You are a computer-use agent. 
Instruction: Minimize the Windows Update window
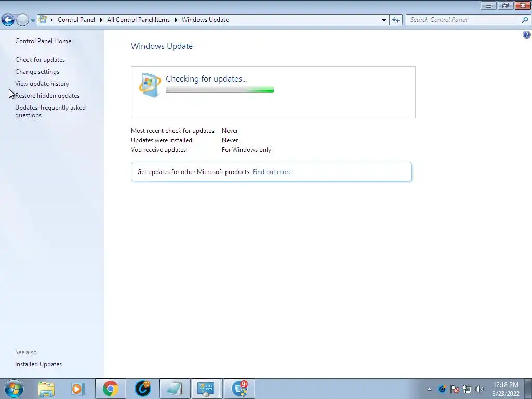[x=488, y=5]
